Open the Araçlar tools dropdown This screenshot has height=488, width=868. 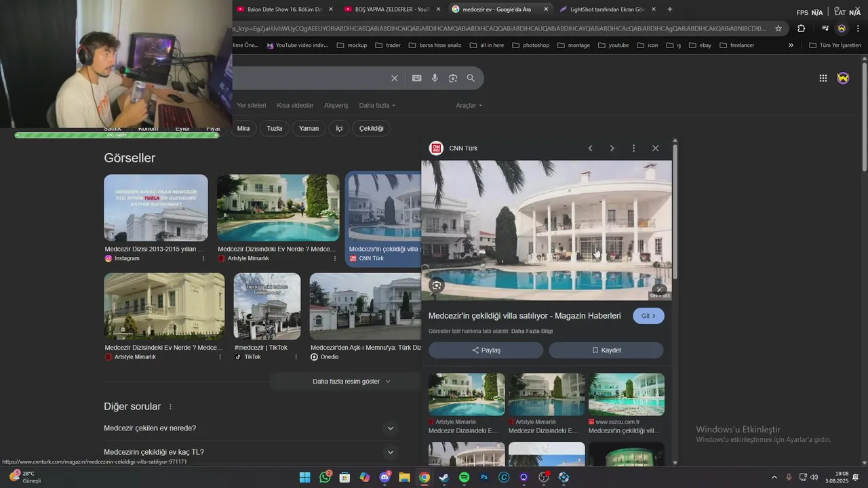(x=469, y=105)
